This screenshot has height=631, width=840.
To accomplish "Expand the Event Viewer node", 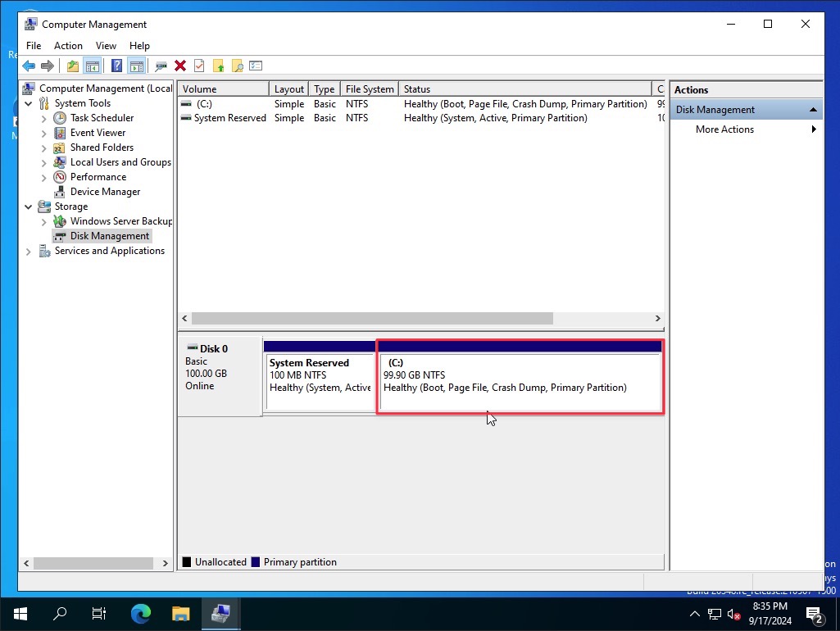I will [44, 133].
